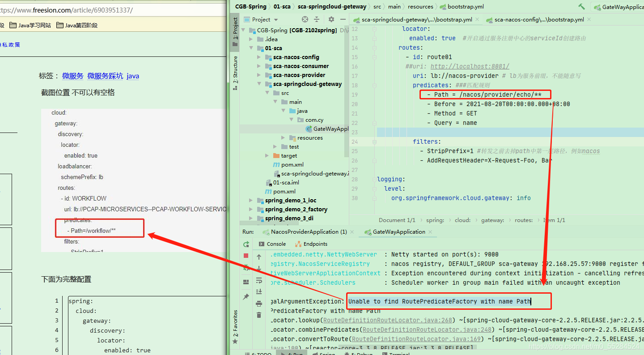Open the 2: Favorites side tool tab

(235, 327)
